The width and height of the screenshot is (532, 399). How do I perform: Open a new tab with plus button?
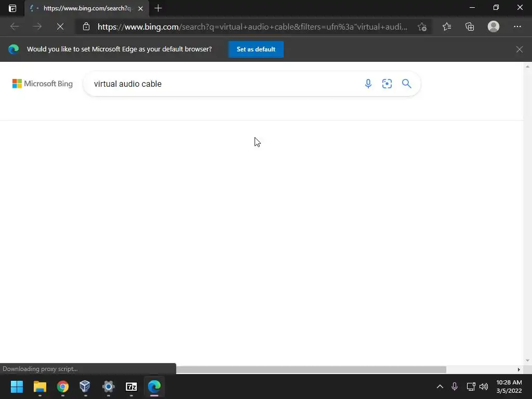pos(158,8)
